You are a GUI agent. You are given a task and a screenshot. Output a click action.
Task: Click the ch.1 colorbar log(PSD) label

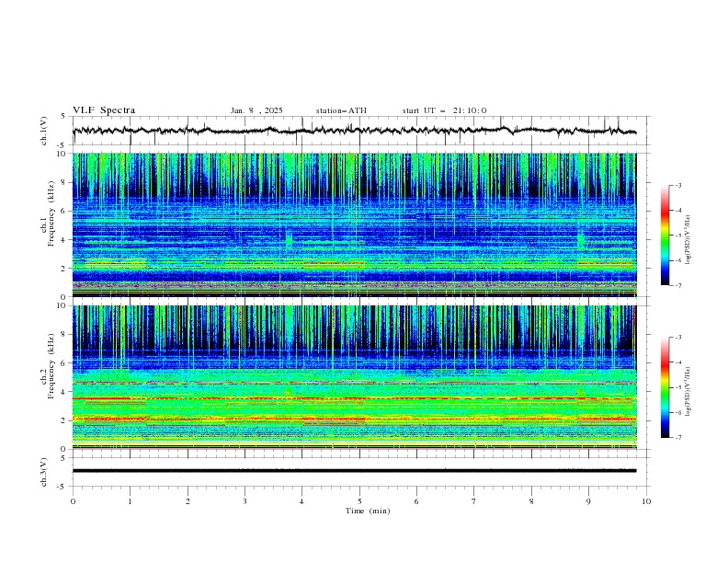(x=688, y=240)
